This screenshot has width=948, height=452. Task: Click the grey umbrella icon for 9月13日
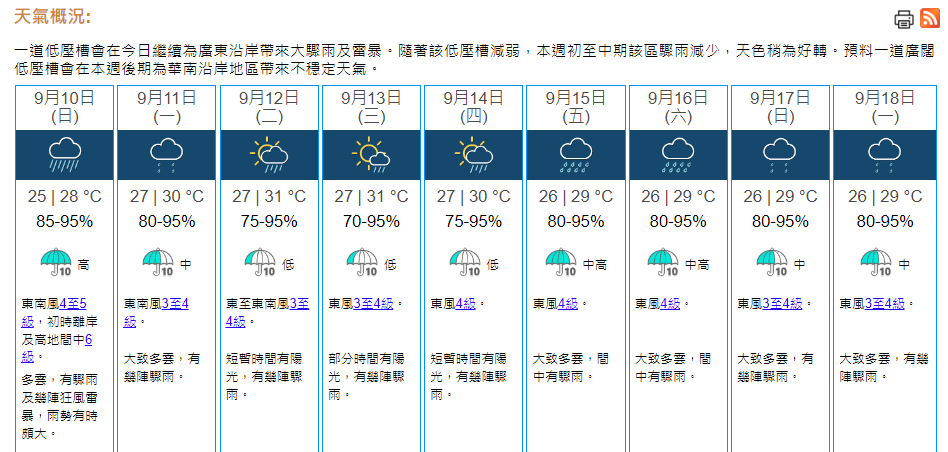pos(362,263)
